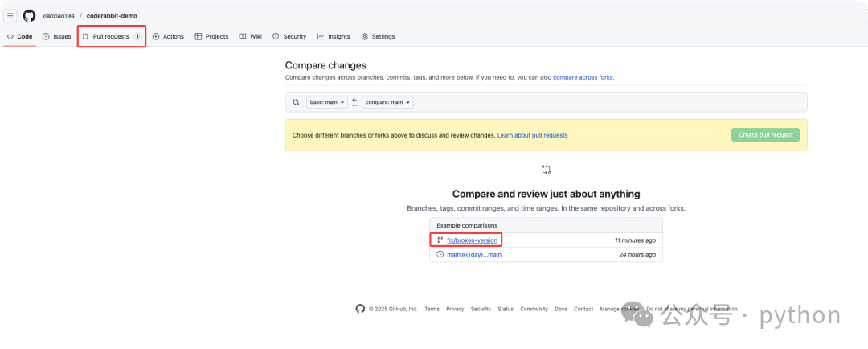
Task: Click the left arrow between branch selectors
Action: tap(355, 102)
